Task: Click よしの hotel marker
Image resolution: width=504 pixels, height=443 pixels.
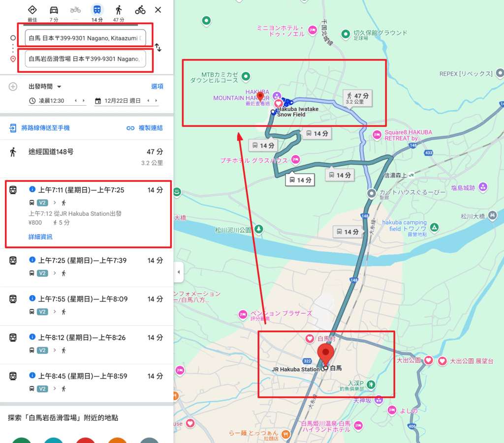Action: (x=392, y=410)
